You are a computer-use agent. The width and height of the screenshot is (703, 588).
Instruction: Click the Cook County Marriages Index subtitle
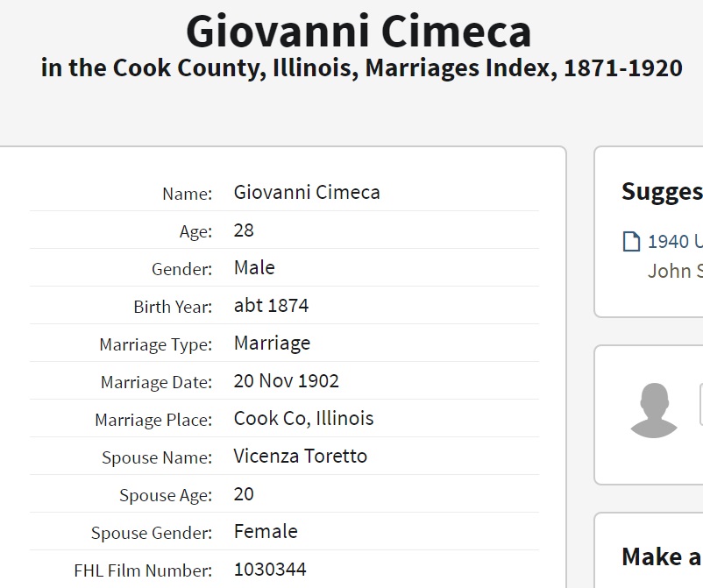pyautogui.click(x=361, y=68)
